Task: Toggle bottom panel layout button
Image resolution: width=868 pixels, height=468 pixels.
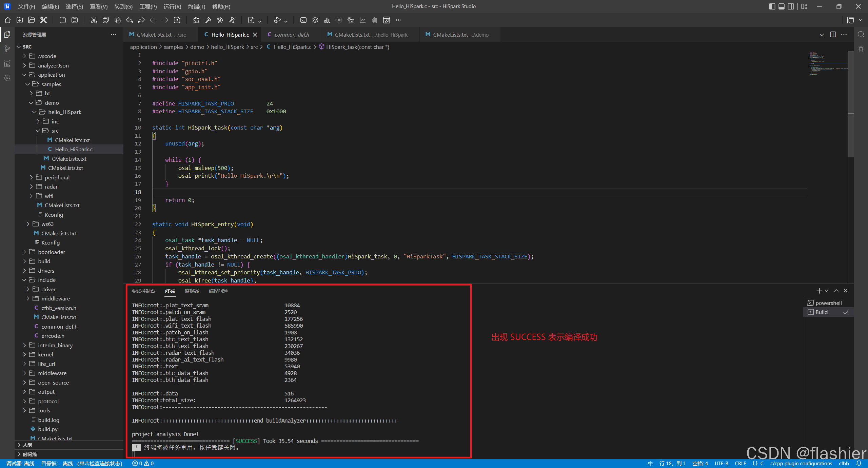Action: pyautogui.click(x=782, y=6)
